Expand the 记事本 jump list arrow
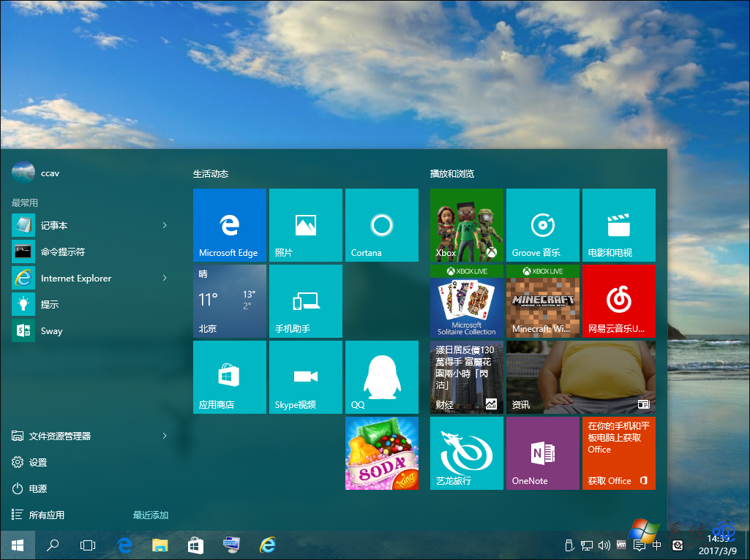 (x=165, y=225)
